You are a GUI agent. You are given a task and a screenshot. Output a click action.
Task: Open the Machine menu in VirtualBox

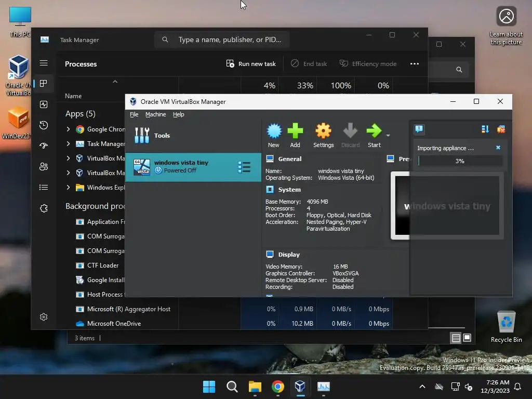point(155,114)
